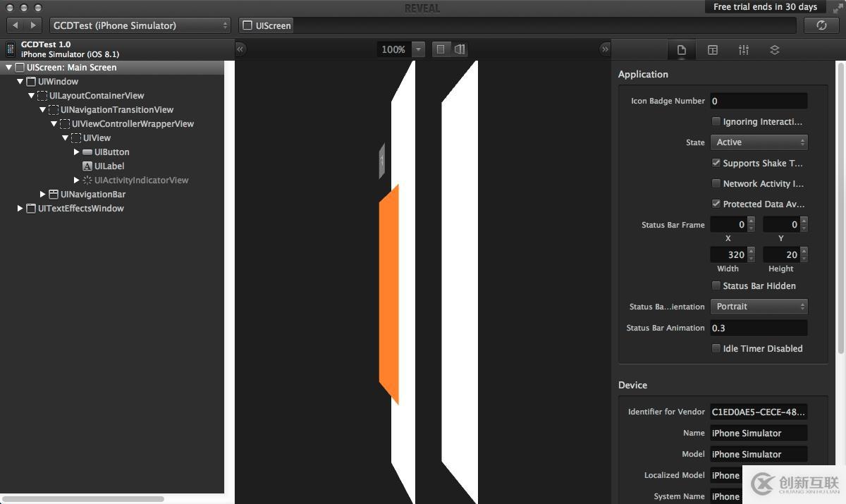Collapse the right inspector panel with chevrons
Image resolution: width=846 pixels, height=504 pixels.
coord(605,49)
